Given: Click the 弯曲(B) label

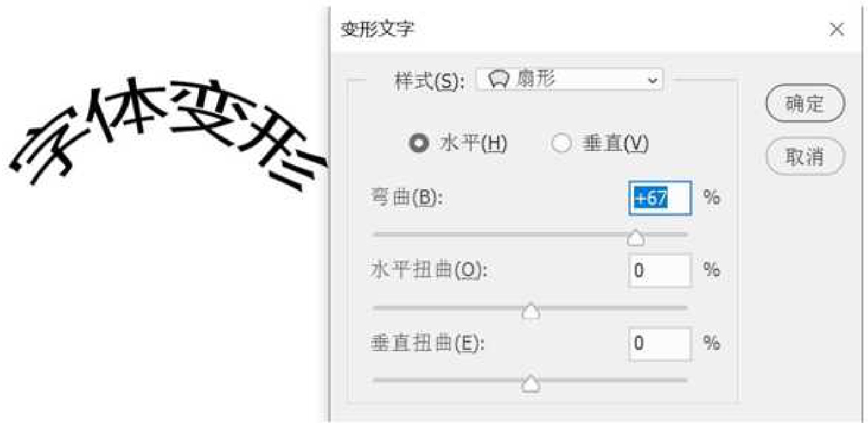Looking at the screenshot, I should [407, 198].
